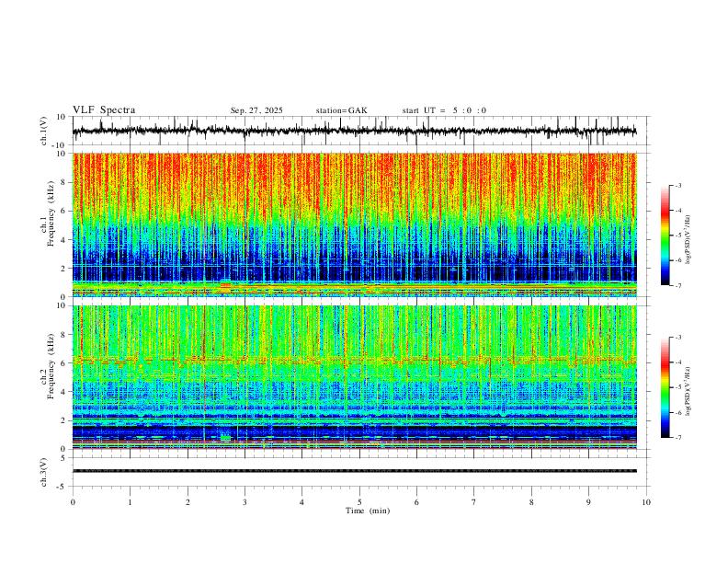The height and width of the screenshot is (563, 728).
Task: Click the time axis tick label '0'
Action: coord(73,502)
